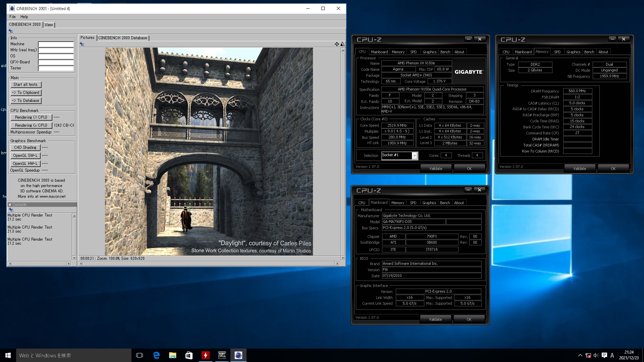Screen dimensions: 644x362
Task: Click the AMD Phenom X4 9150e name field
Action: pos(416,63)
